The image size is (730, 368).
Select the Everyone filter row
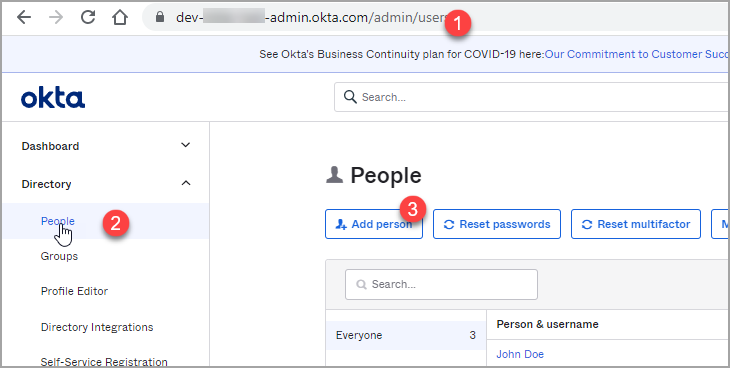[x=406, y=335]
